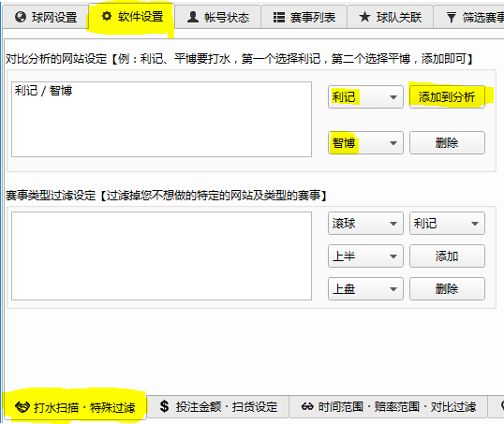Switch to 投注金额 · 扫货设定 bottom tab
This screenshot has height=424, width=504.
pyautogui.click(x=218, y=407)
